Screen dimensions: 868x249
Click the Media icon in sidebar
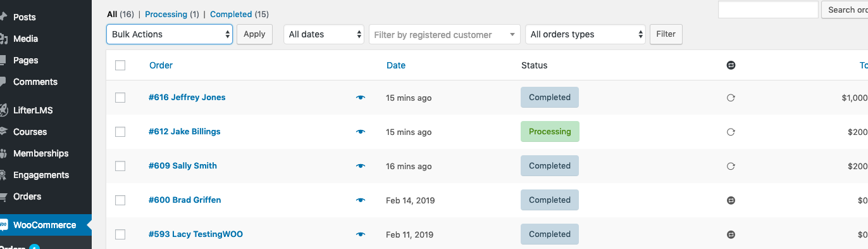(x=3, y=39)
